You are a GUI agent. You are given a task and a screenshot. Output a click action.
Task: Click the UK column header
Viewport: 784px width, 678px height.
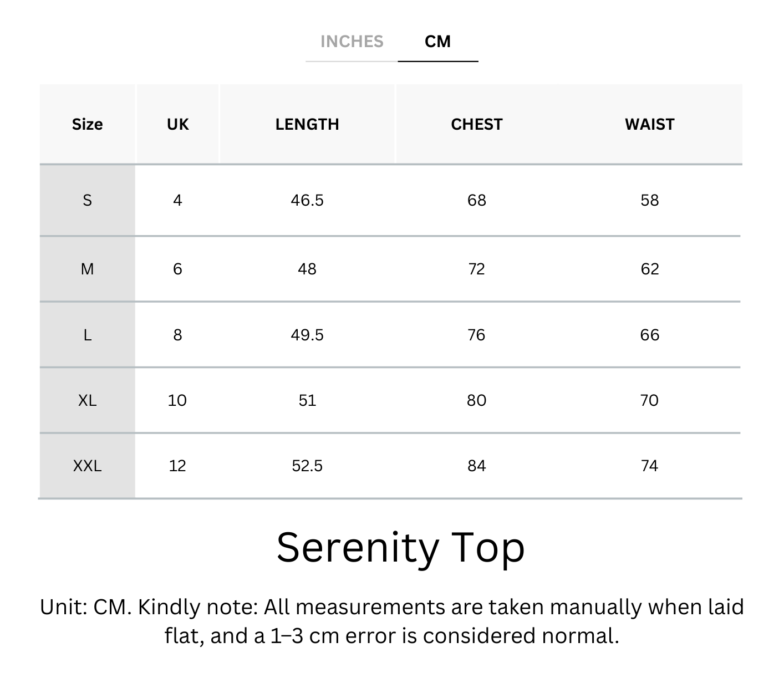(x=177, y=124)
